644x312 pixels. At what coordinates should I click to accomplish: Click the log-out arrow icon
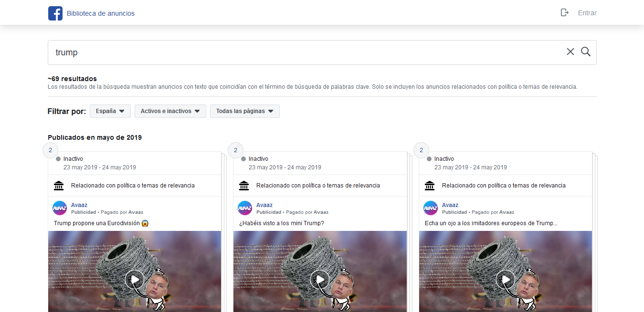[565, 13]
